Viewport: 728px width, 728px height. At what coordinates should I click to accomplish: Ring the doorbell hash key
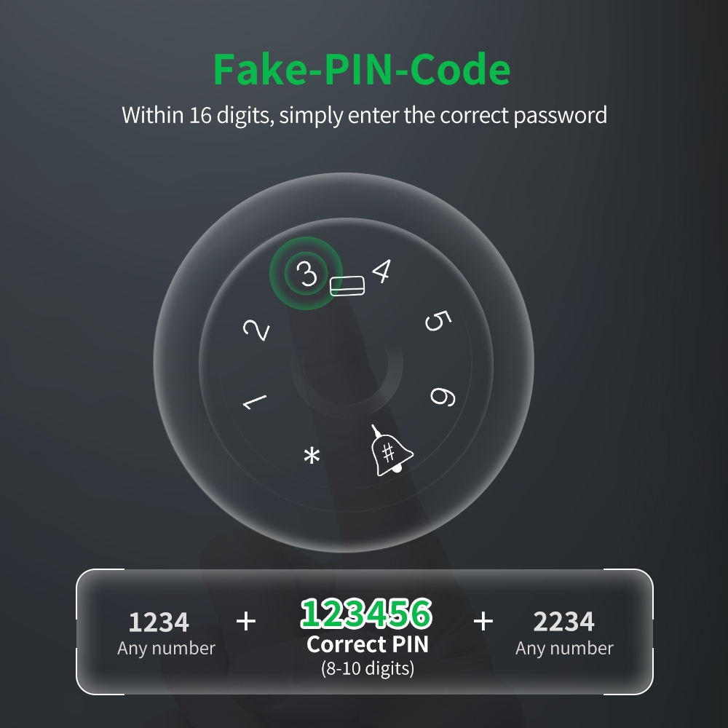click(x=390, y=452)
